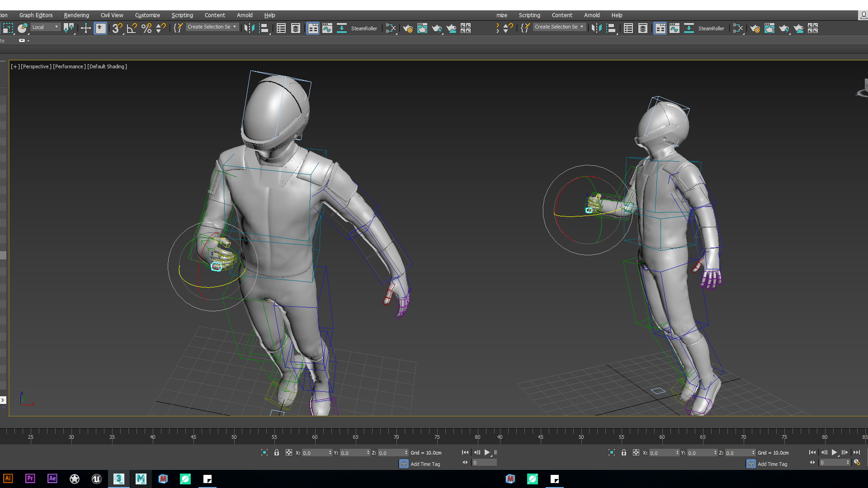
Task: Click the Mirror tool icon
Action: tap(249, 28)
